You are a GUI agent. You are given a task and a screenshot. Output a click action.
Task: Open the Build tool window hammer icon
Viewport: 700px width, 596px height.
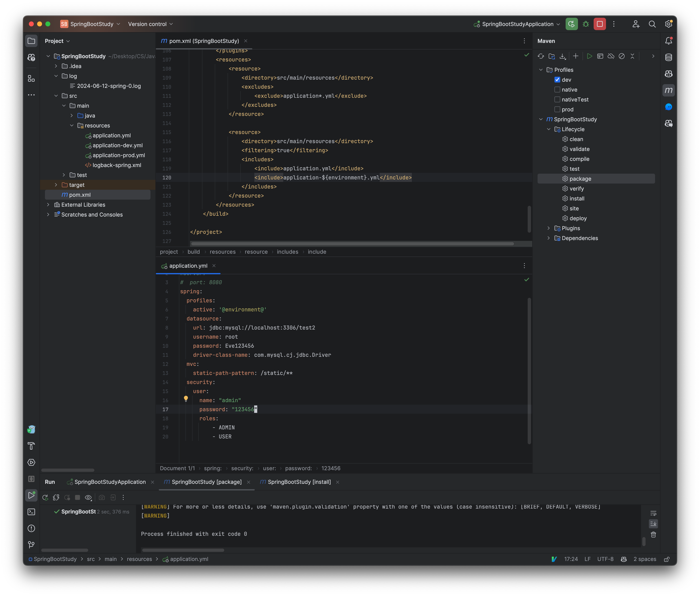[31, 446]
